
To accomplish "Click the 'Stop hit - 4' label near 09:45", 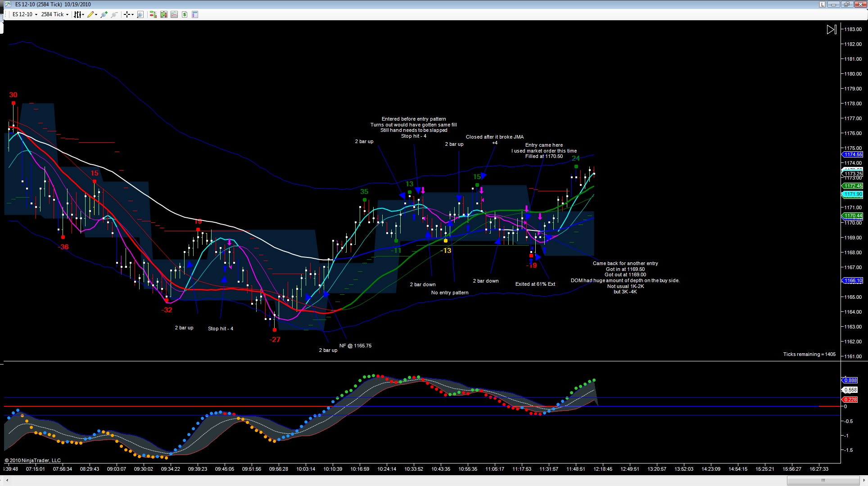I will coord(221,328).
